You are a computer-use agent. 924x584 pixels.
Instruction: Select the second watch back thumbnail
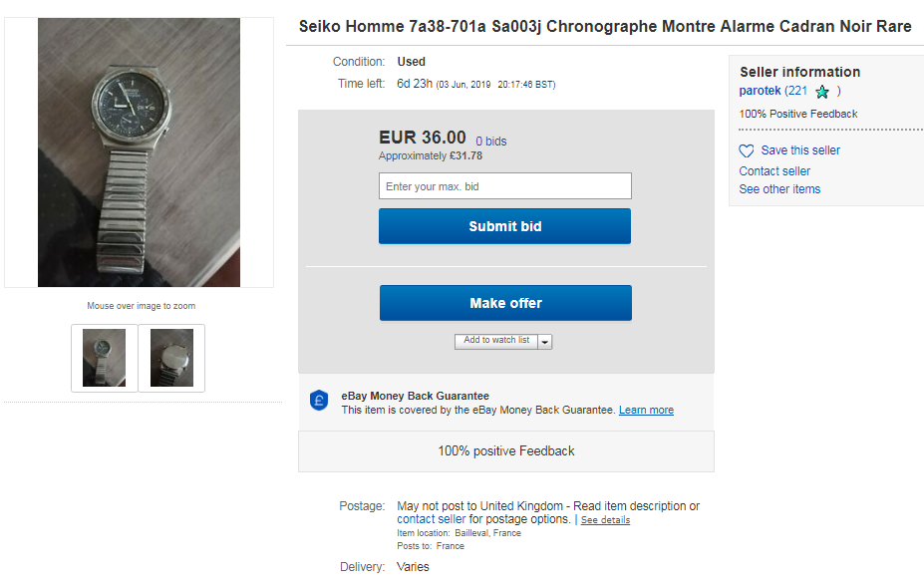(x=171, y=358)
